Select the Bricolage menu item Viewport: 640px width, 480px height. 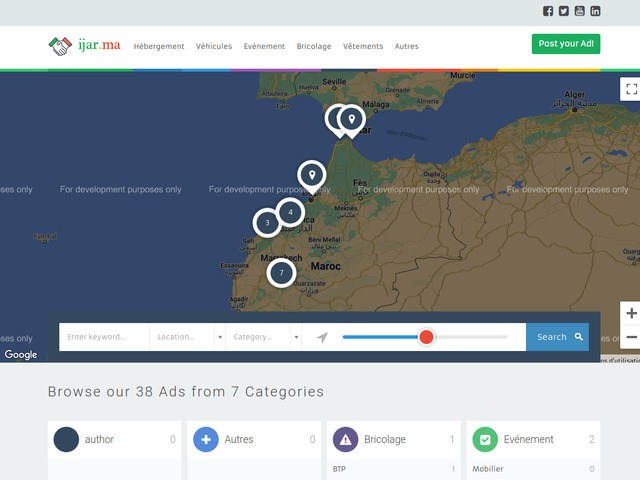pyautogui.click(x=314, y=46)
